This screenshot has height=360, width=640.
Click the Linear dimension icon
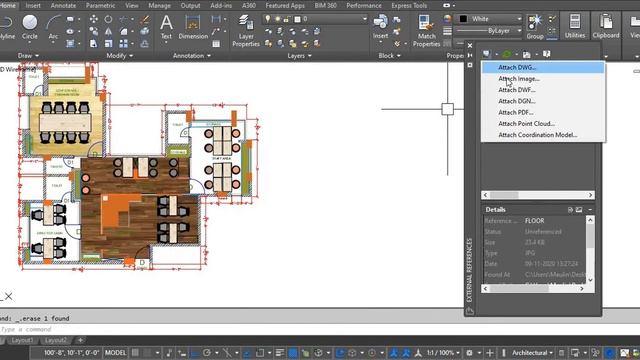coord(216,19)
